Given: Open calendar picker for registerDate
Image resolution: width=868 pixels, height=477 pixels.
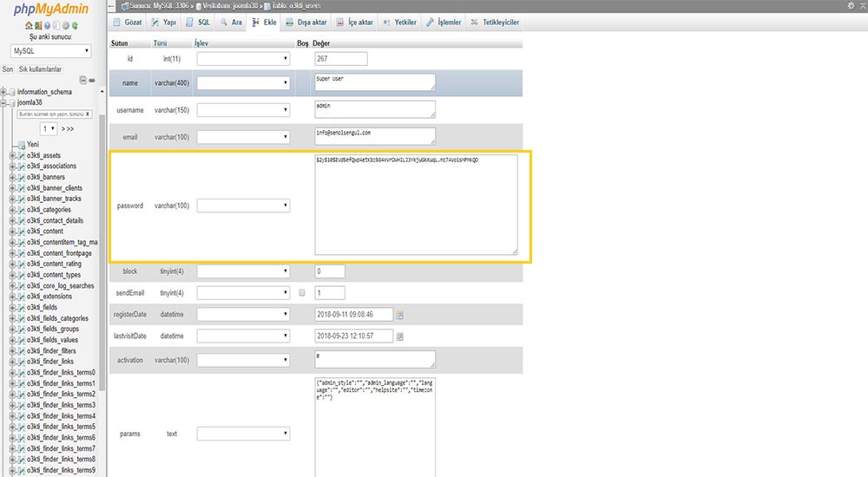Looking at the screenshot, I should point(400,315).
